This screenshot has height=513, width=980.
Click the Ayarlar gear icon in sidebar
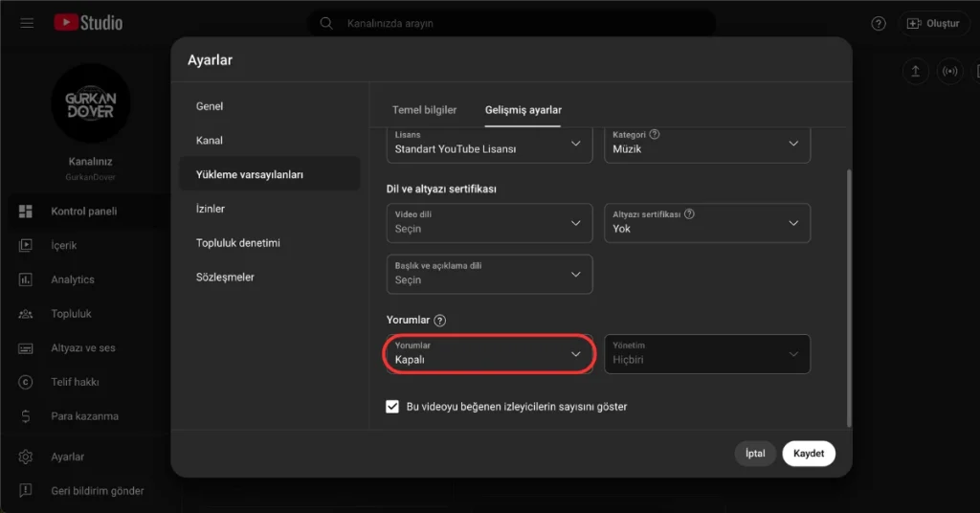(x=26, y=457)
